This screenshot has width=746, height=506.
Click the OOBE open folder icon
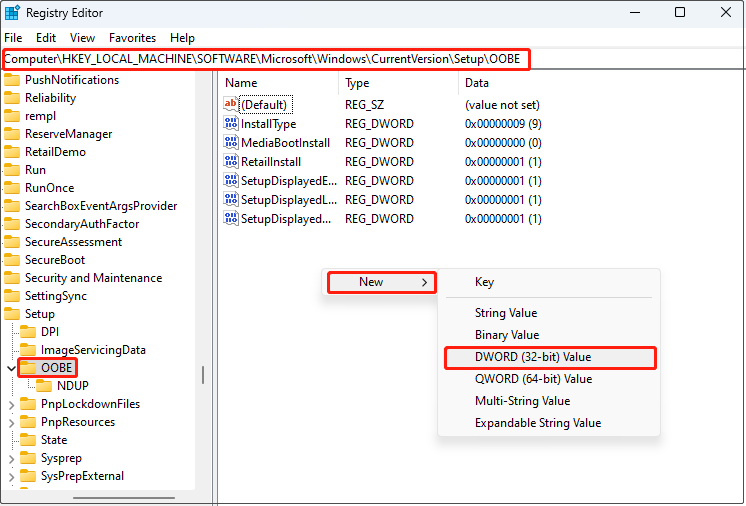28,368
